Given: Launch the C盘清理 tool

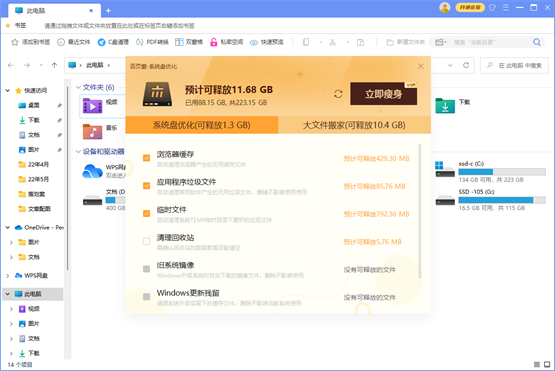Looking at the screenshot, I should (113, 42).
